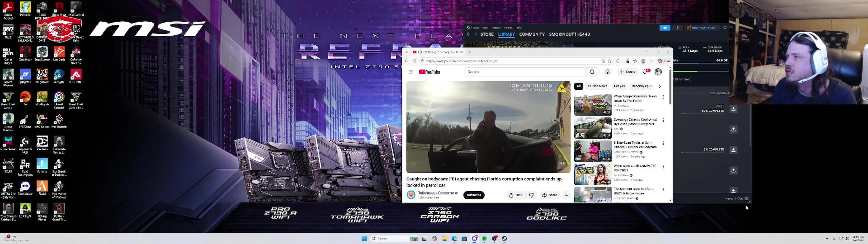Open Spotify from the taskbar
The image size is (868, 244).
pyautogui.click(x=485, y=239)
